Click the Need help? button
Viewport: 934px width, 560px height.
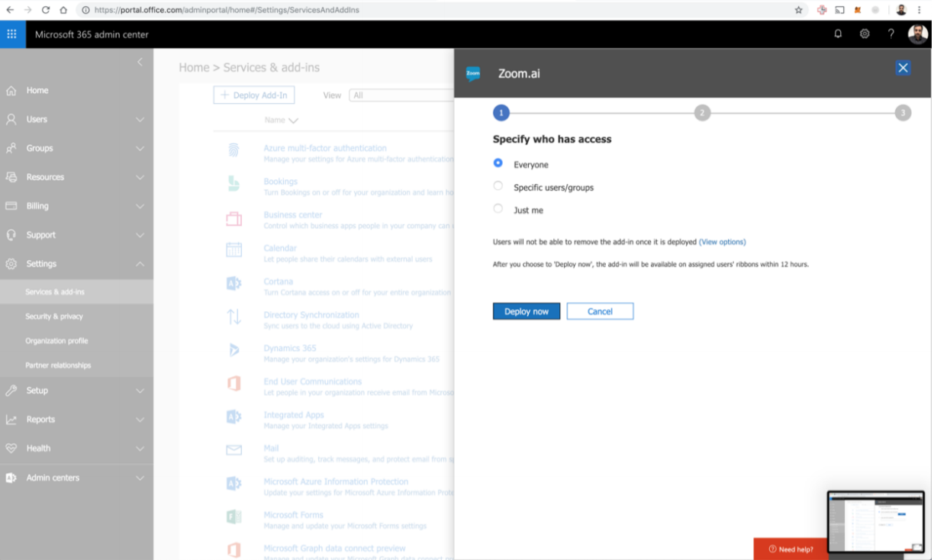[x=791, y=549]
